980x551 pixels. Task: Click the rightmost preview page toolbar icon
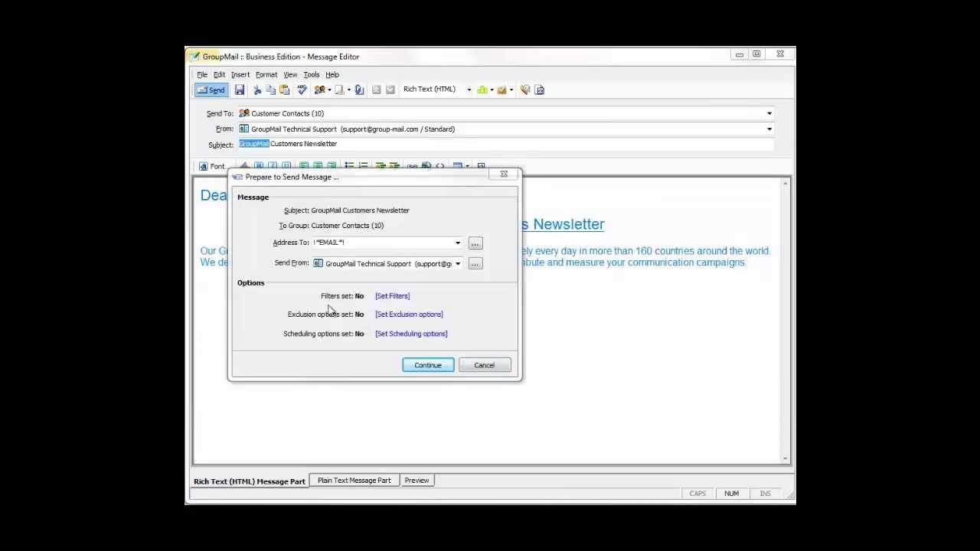(540, 90)
